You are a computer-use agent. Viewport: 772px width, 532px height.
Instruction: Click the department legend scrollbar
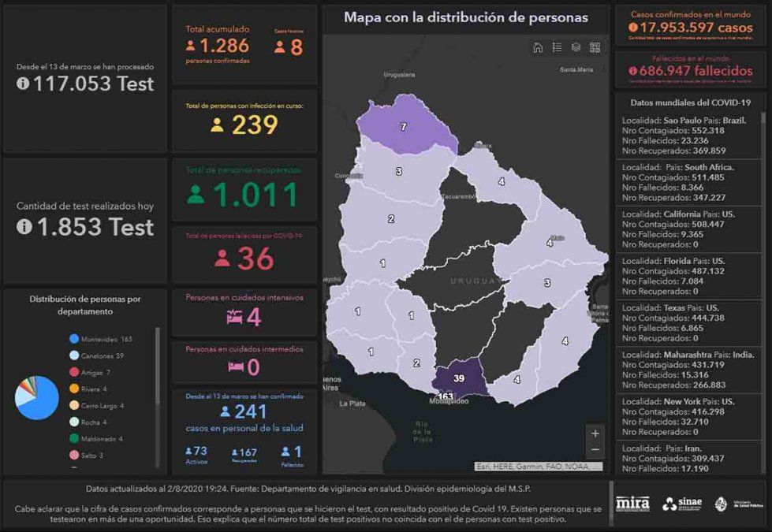(157, 370)
